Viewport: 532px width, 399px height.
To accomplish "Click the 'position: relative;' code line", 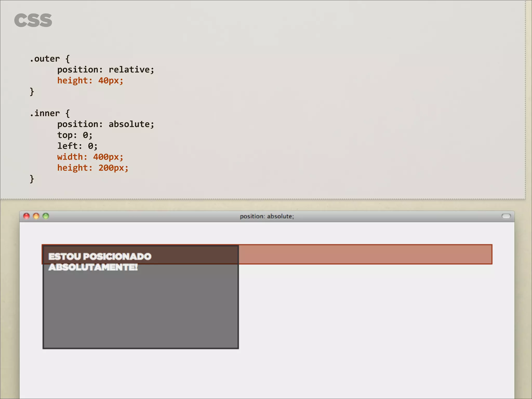I will 106,70.
